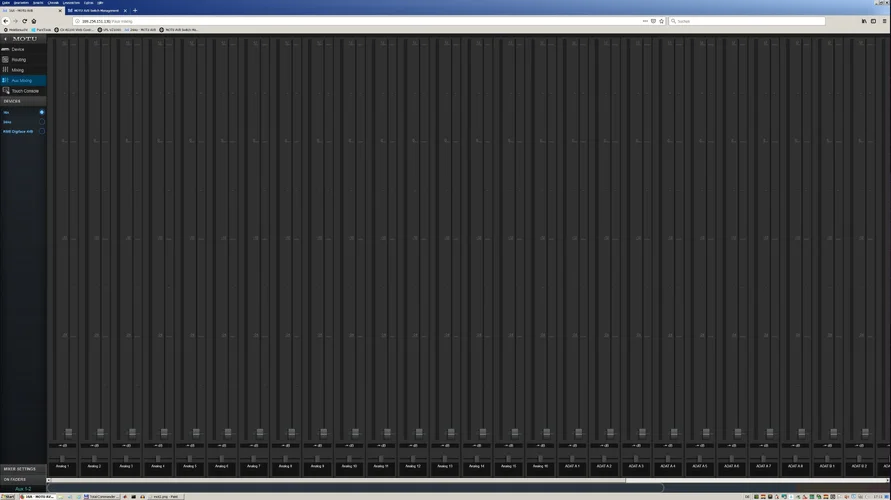Open the browser library icon
The width and height of the screenshot is (891, 500).
pos(864,21)
